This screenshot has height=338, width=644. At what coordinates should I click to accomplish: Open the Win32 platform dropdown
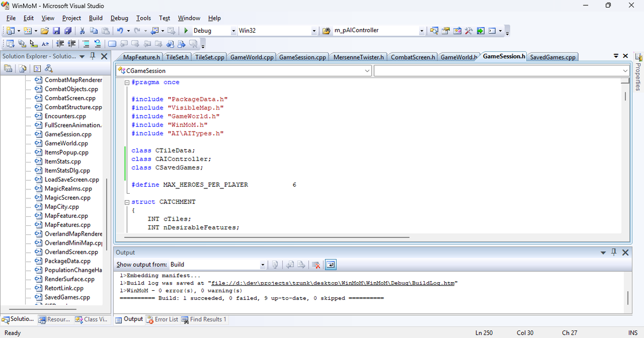click(x=314, y=31)
